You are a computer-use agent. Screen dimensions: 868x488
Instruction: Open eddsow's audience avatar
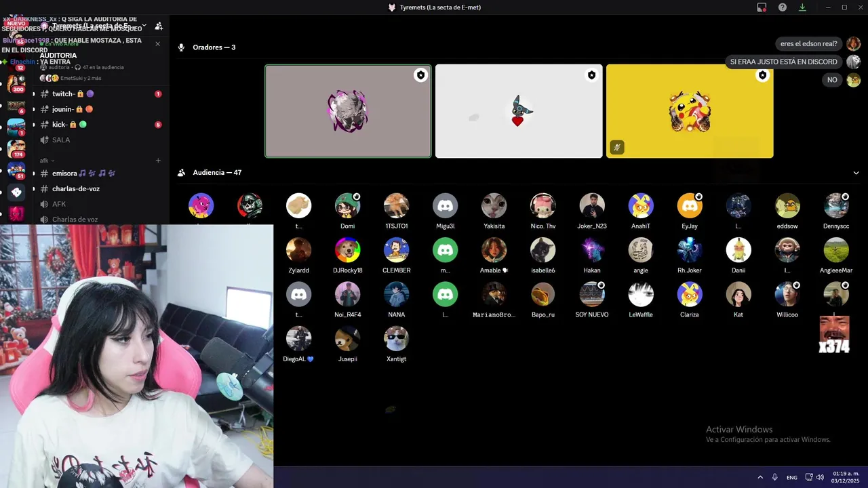(x=787, y=206)
